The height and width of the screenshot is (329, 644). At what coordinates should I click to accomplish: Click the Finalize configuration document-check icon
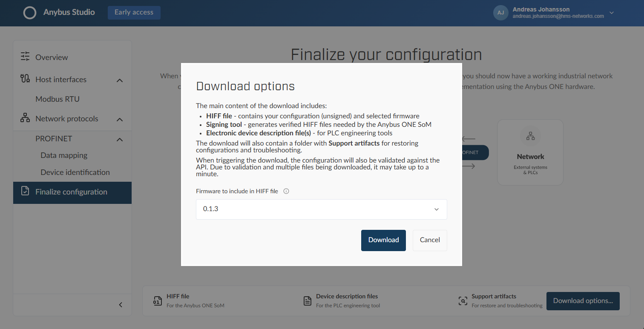click(25, 191)
